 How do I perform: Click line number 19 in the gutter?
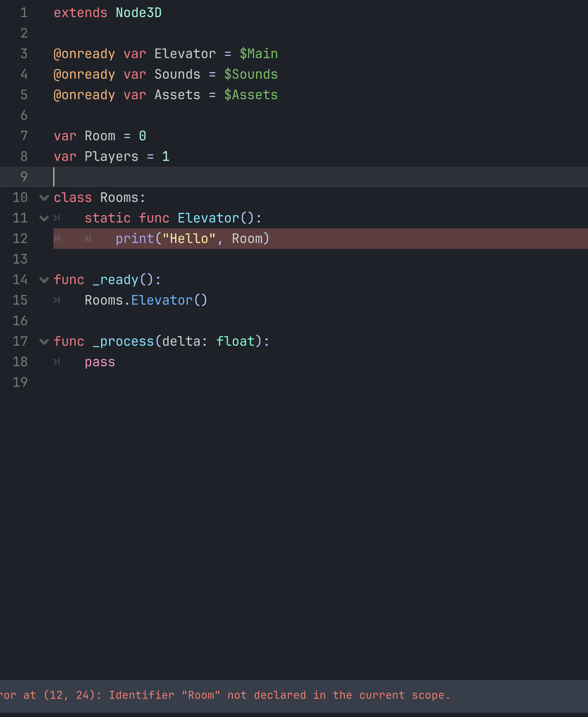[20, 383]
